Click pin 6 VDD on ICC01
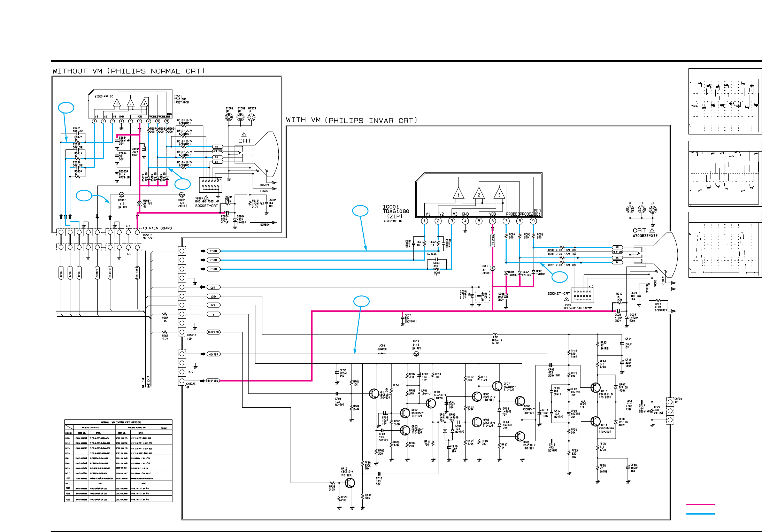 click(x=492, y=221)
